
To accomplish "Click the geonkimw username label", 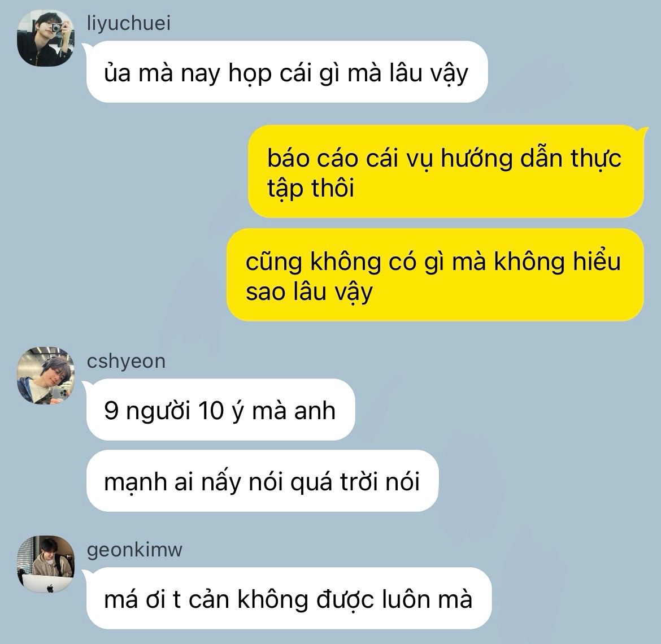I will point(134,550).
